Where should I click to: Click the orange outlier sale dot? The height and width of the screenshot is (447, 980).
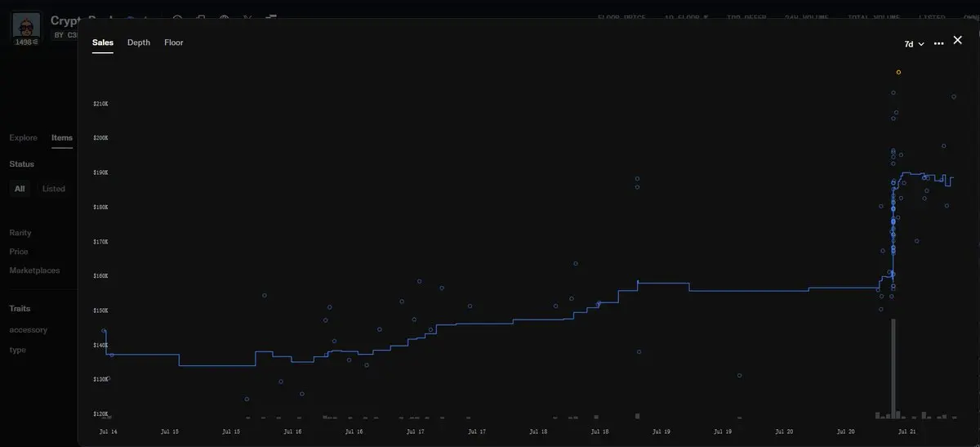click(898, 72)
